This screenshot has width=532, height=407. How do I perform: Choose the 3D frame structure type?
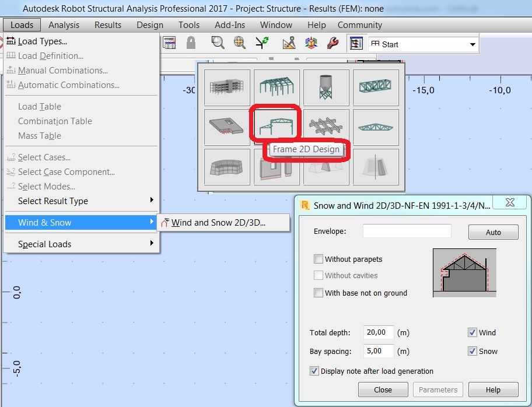point(276,87)
